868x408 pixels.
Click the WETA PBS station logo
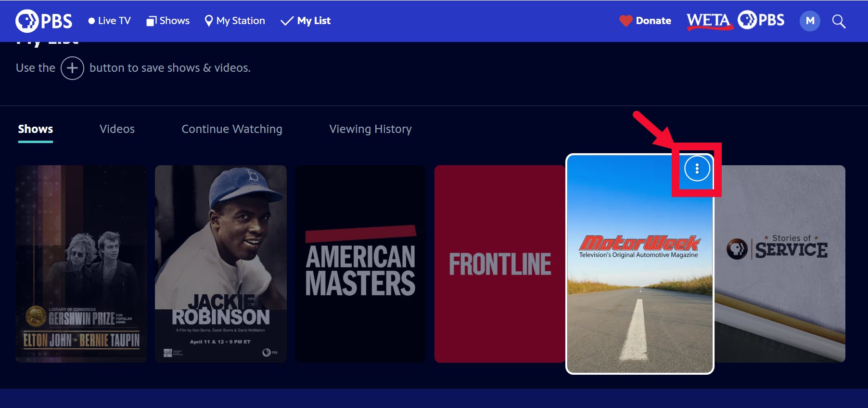tap(735, 20)
